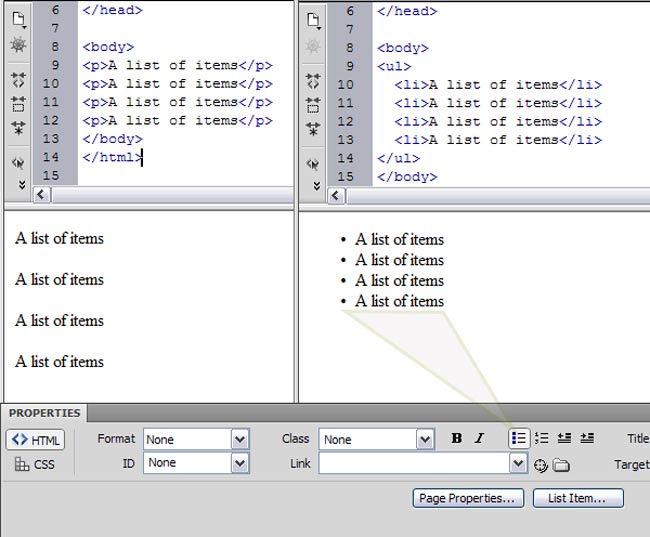Screen dimensions: 650x537
Task: Click the Link input field
Action: [414, 463]
